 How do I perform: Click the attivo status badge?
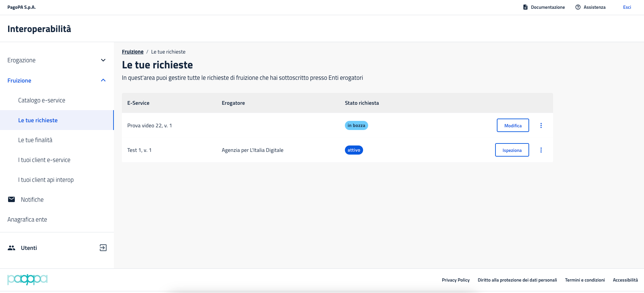click(x=354, y=150)
